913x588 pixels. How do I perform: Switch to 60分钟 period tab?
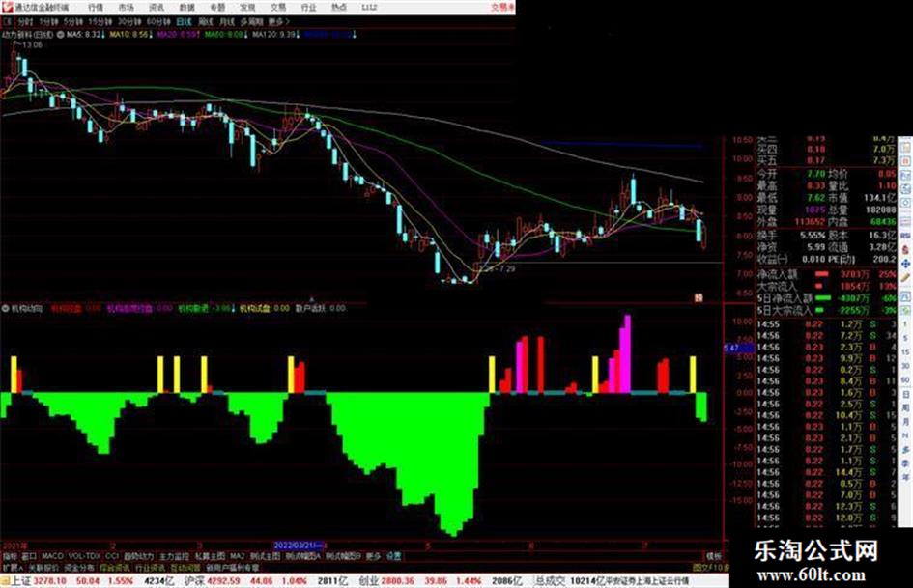click(x=157, y=22)
